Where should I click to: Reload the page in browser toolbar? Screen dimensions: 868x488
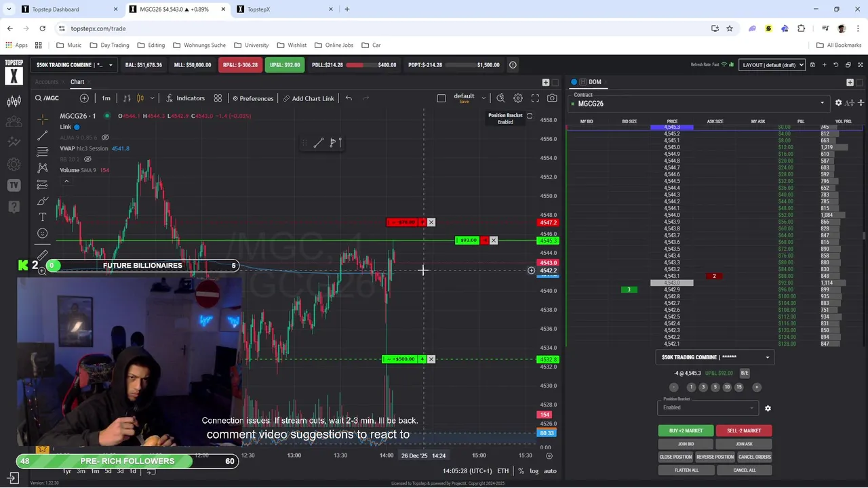pos(42,28)
